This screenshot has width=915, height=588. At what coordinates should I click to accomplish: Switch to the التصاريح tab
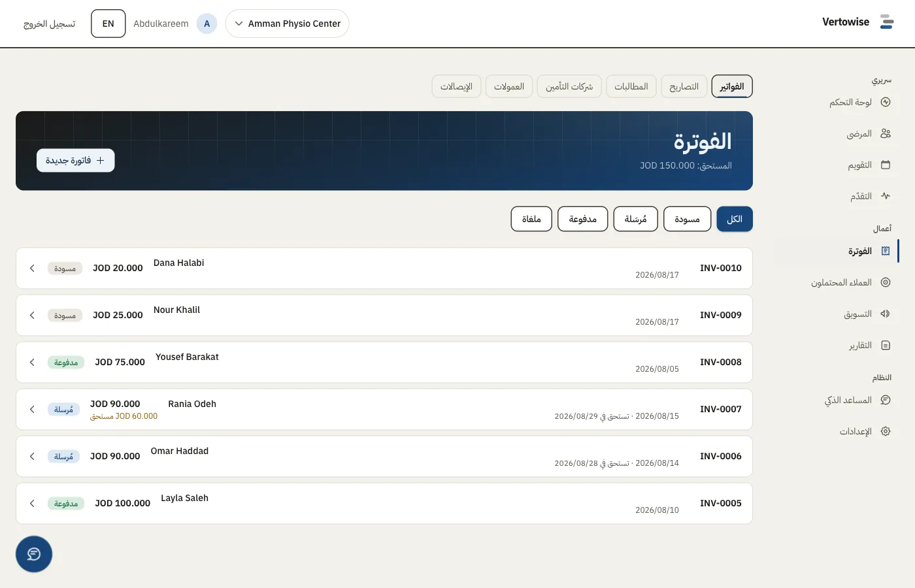click(x=684, y=86)
